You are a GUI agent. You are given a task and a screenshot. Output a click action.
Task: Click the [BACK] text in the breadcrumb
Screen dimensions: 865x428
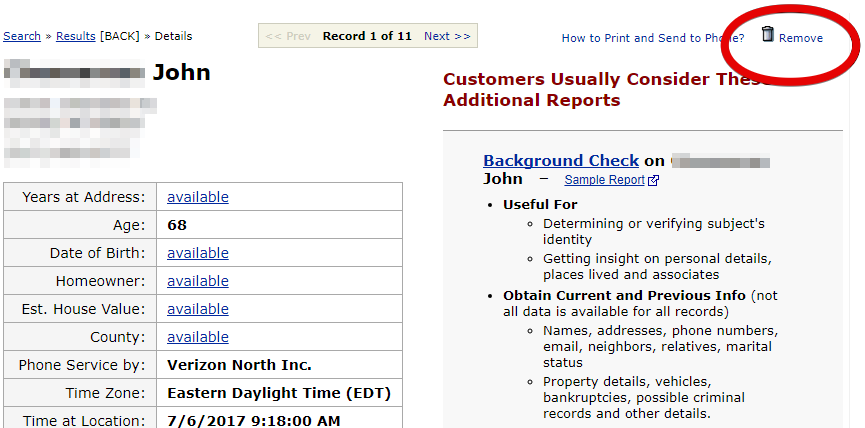(118, 36)
